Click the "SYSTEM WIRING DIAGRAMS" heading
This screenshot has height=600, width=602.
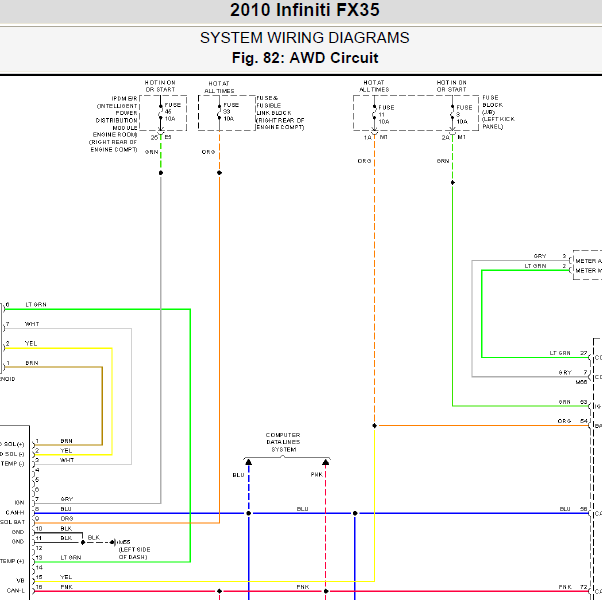click(304, 38)
